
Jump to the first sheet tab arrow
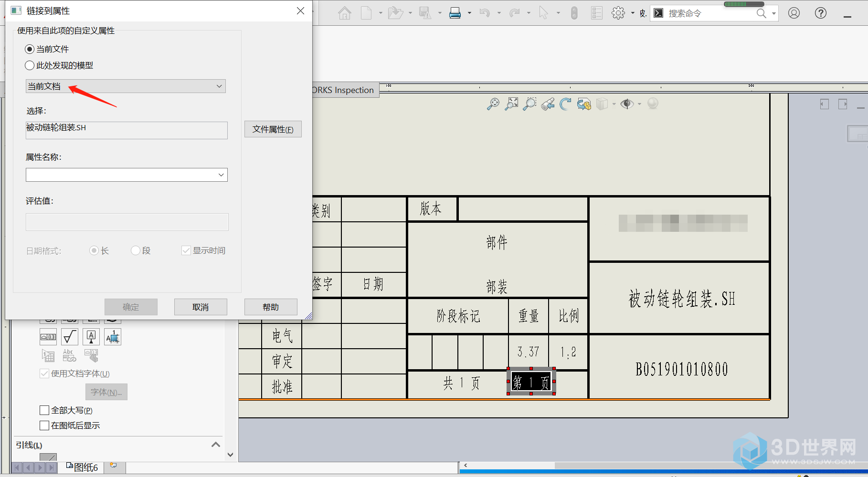pyautogui.click(x=17, y=468)
